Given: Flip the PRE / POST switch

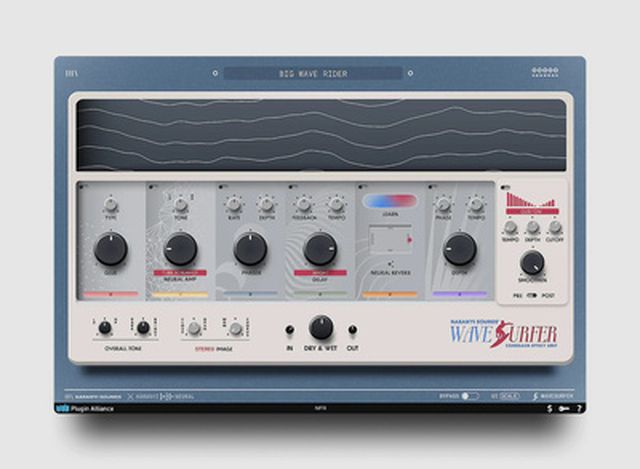Looking at the screenshot, I should tap(531, 295).
